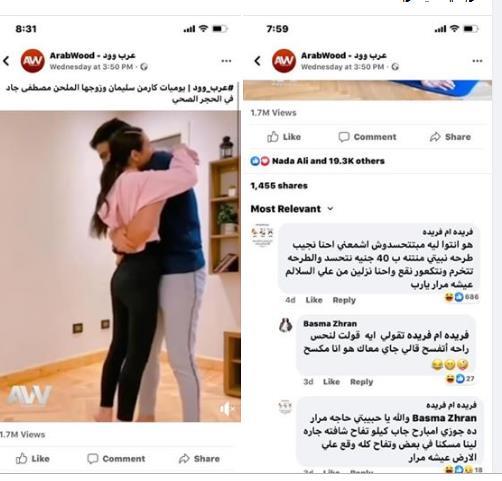Click Comment button in right screenshot
Viewport: 502px width, 481px height.
tap(367, 137)
